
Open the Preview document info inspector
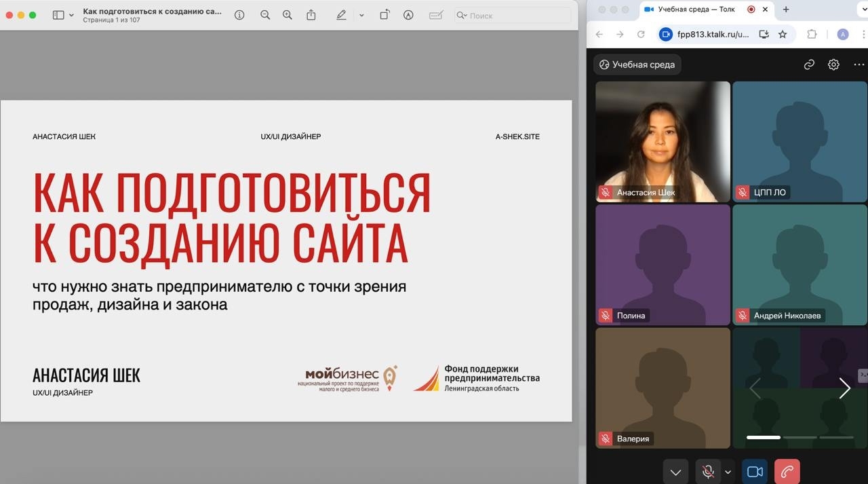(239, 15)
